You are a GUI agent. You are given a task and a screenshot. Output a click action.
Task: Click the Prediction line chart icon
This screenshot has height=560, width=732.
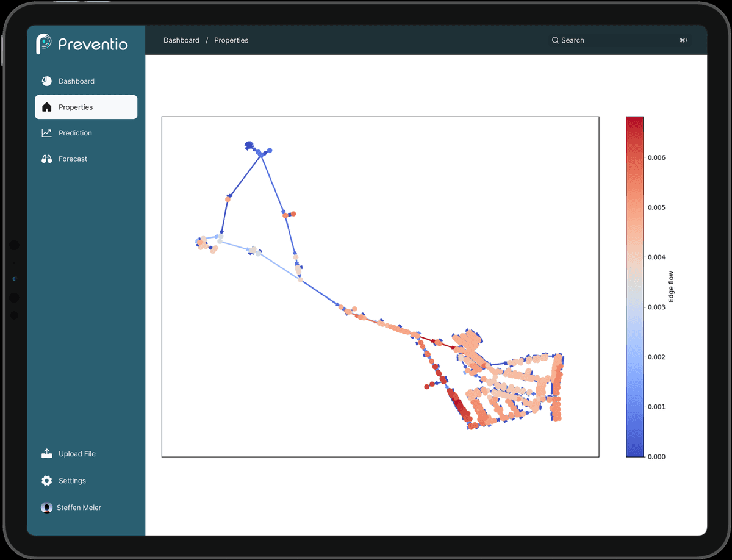(x=46, y=133)
